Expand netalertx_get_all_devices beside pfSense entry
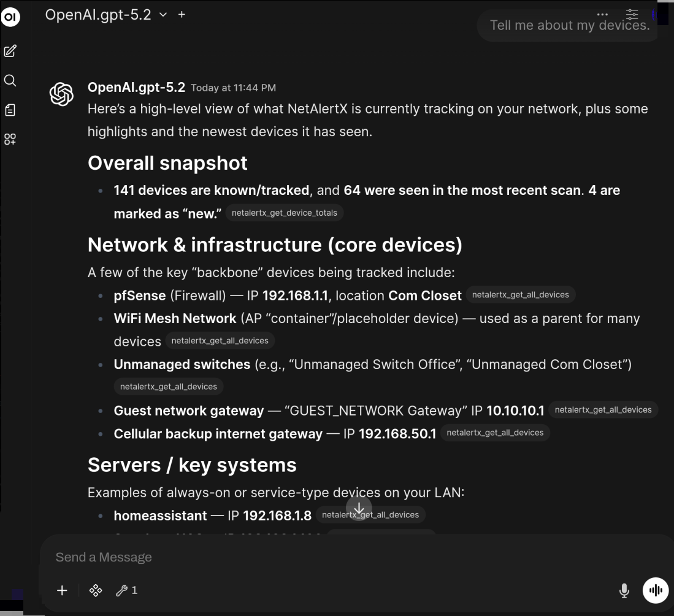This screenshot has height=616, width=674. (521, 295)
